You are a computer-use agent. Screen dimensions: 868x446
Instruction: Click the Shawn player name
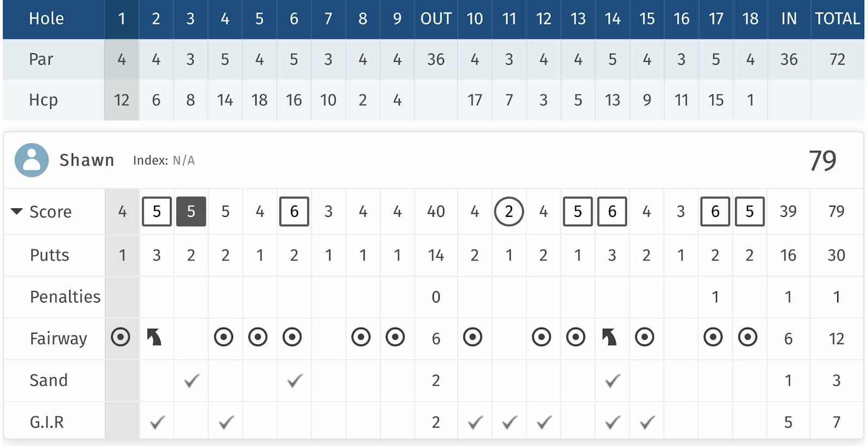(x=87, y=160)
